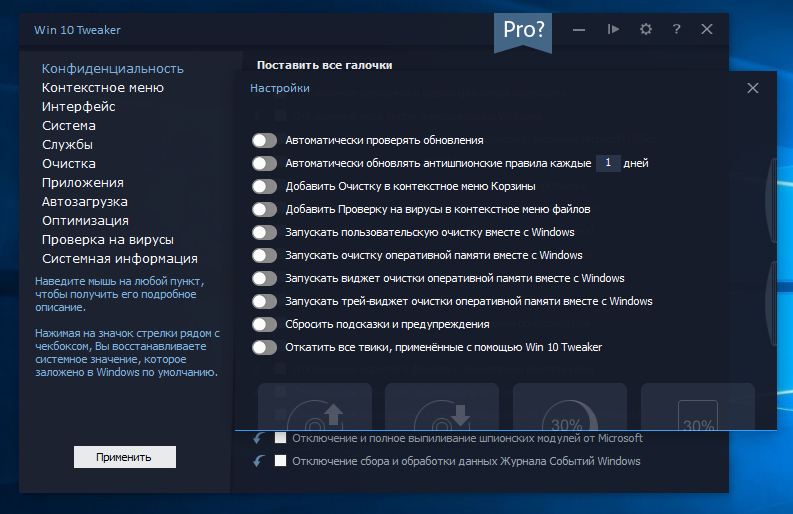Toggle Автоматически проверять обновления switch
Image resolution: width=793 pixels, height=514 pixels.
265,141
